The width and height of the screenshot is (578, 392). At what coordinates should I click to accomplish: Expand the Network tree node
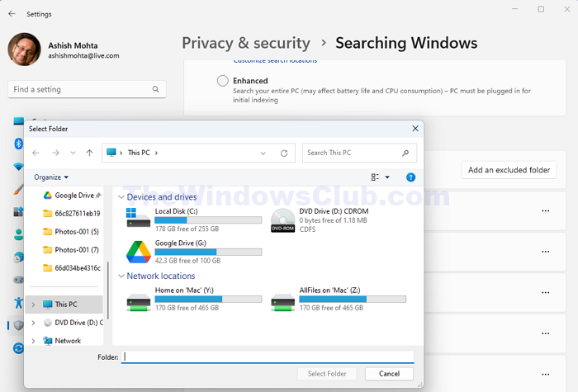point(33,341)
